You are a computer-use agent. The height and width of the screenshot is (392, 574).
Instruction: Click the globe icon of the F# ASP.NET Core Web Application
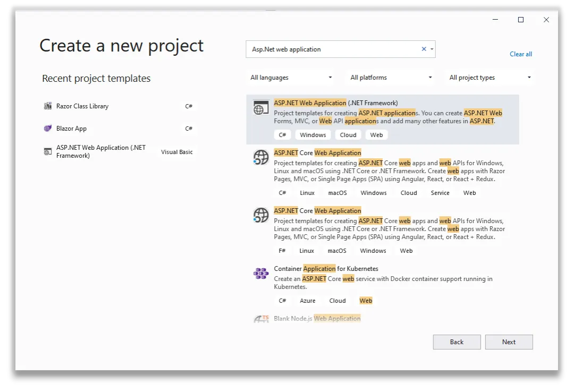click(261, 216)
